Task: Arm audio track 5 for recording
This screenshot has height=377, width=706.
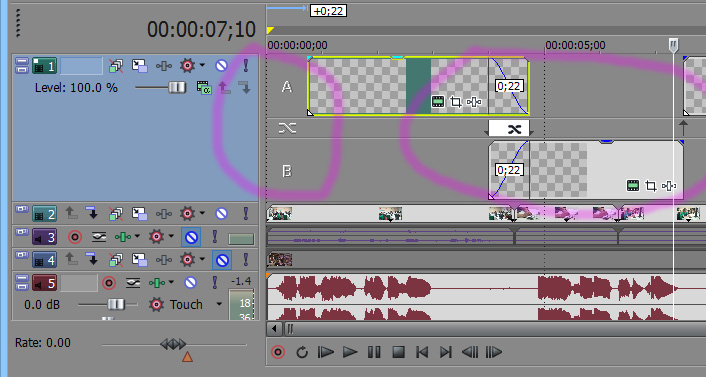Action: (x=109, y=283)
